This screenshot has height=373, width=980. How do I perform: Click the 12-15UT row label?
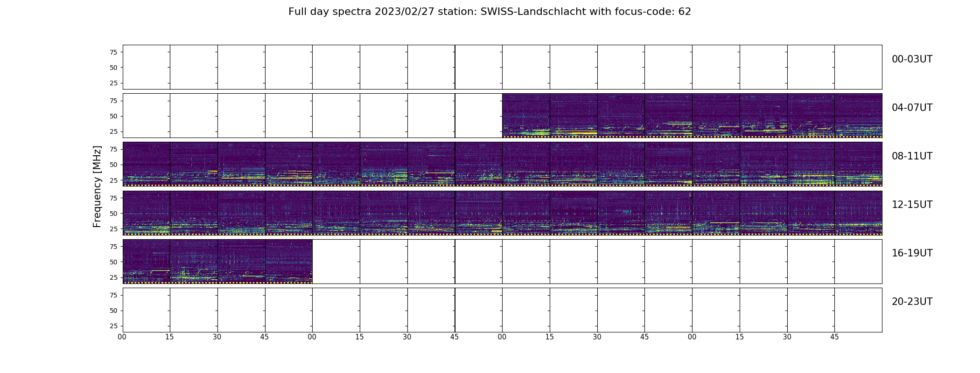coord(912,205)
